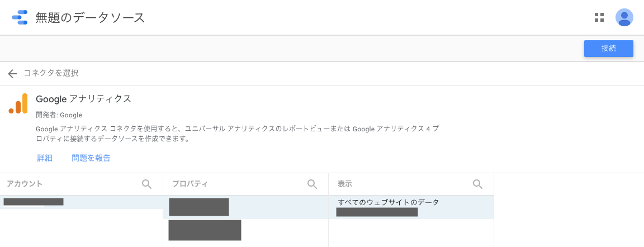Click the back arrow beside コネクタを選択
Image resolution: width=644 pixels, height=247 pixels.
(12, 73)
